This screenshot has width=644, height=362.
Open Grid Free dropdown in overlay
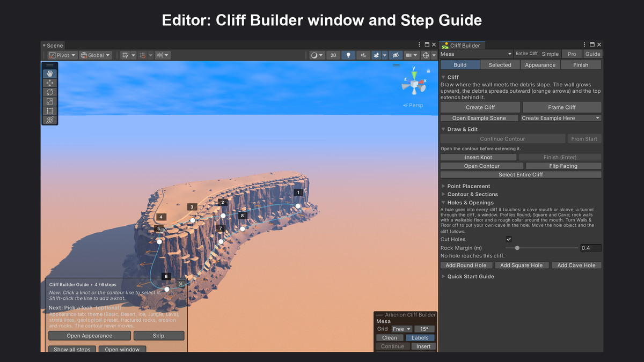point(401,329)
